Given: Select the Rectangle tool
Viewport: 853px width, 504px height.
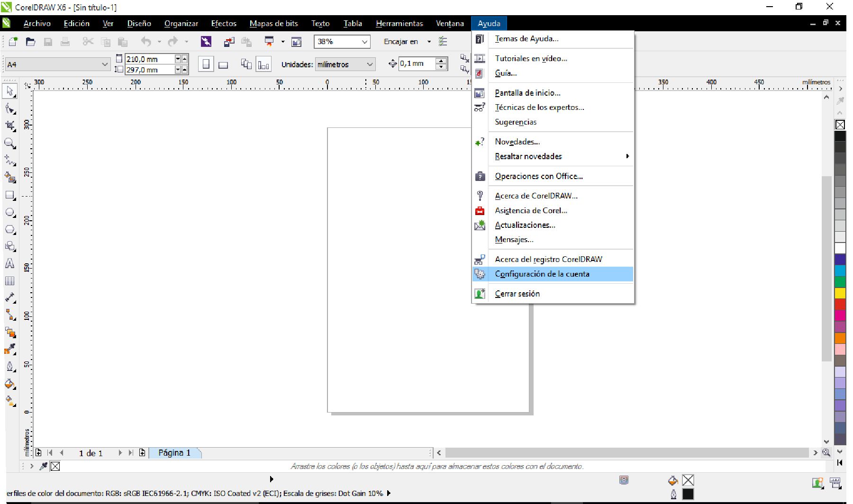Looking at the screenshot, I should (x=10, y=195).
